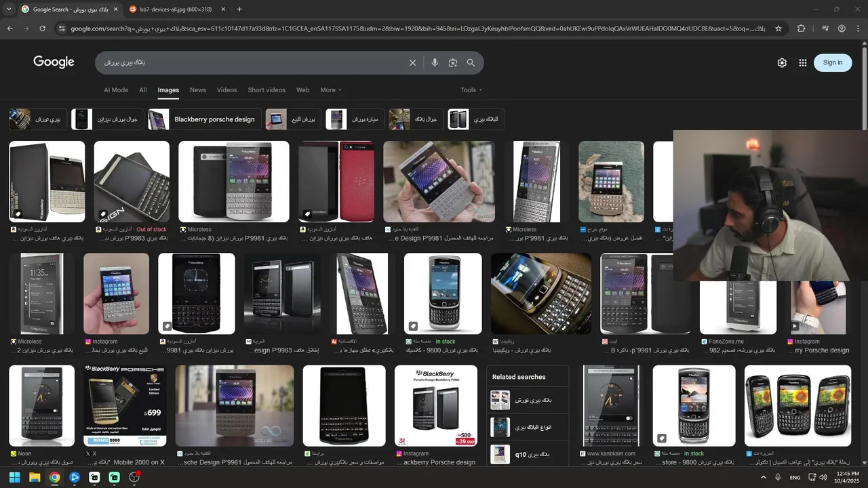Screen dimensions: 868x488
Task: Select the بيري بورش suggestion chip
Action: 38,119
